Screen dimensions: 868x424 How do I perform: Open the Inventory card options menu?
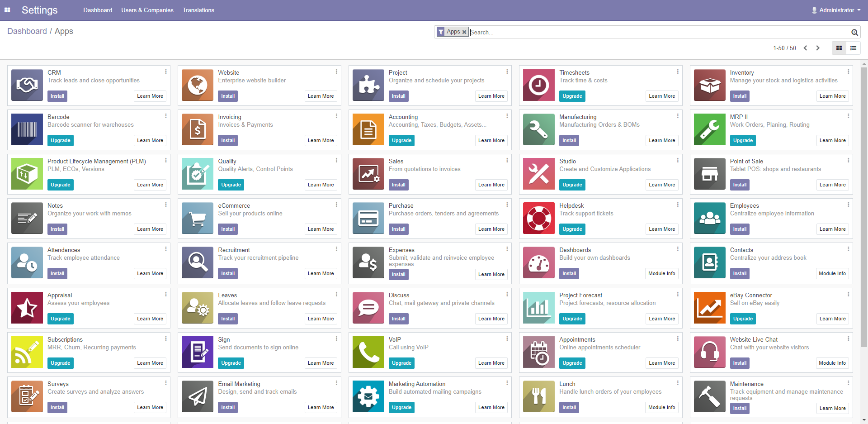coord(849,71)
